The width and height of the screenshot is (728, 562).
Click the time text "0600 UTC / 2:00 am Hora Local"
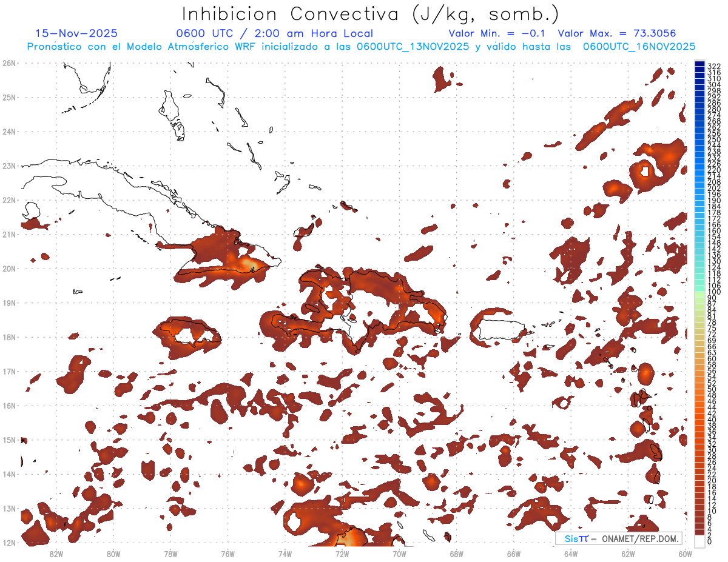[x=275, y=33]
